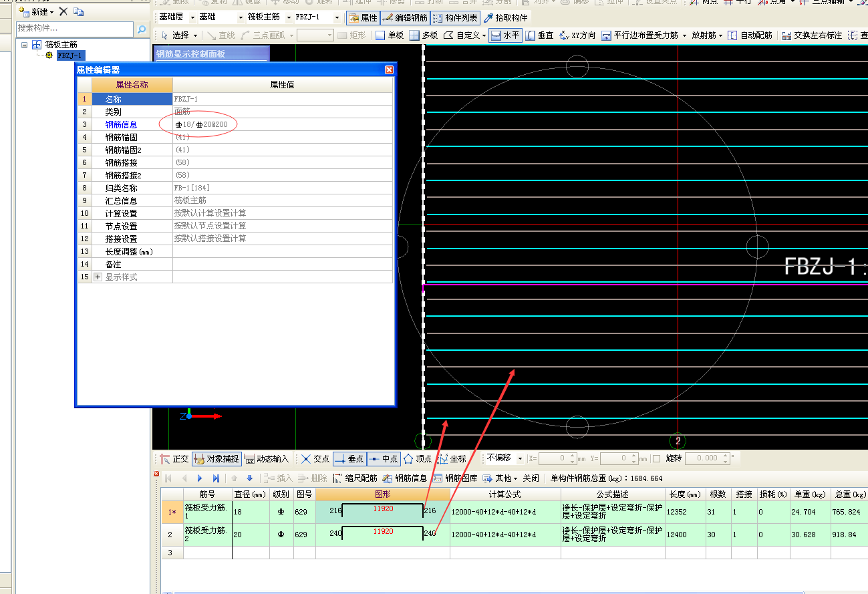
Task: Click total weight cell 918.84
Action: tap(849, 535)
